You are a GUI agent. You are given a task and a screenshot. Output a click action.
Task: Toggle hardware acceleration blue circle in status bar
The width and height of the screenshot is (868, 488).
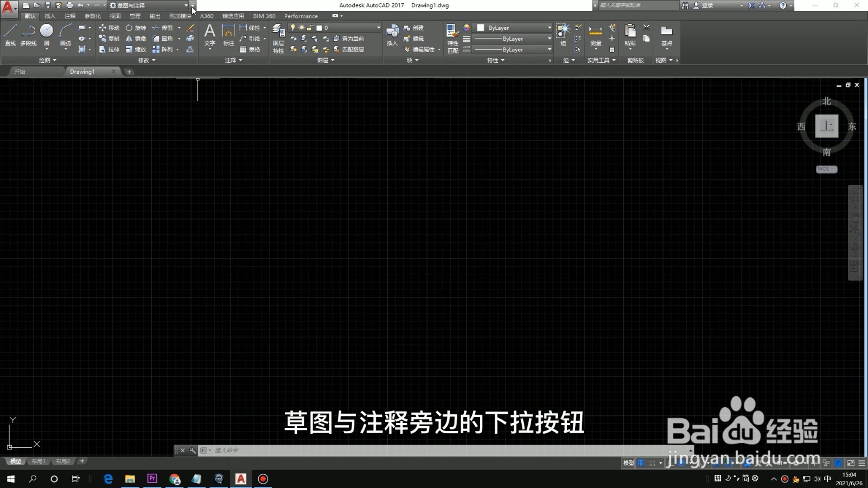(839, 463)
